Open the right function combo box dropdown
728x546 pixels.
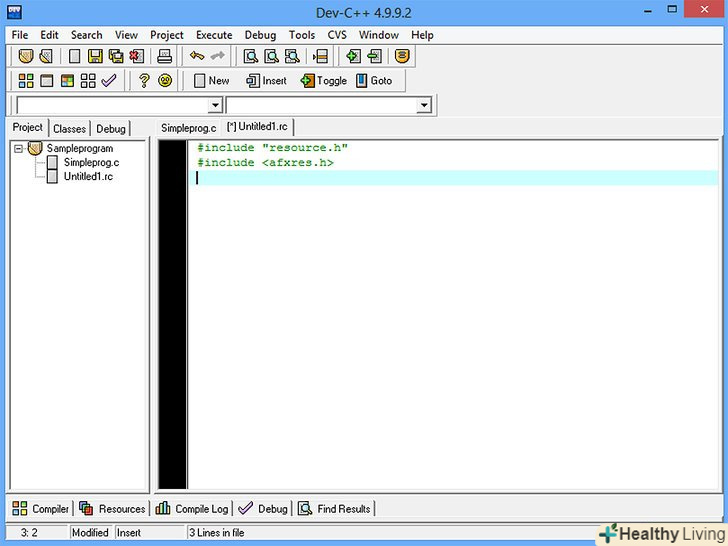423,106
